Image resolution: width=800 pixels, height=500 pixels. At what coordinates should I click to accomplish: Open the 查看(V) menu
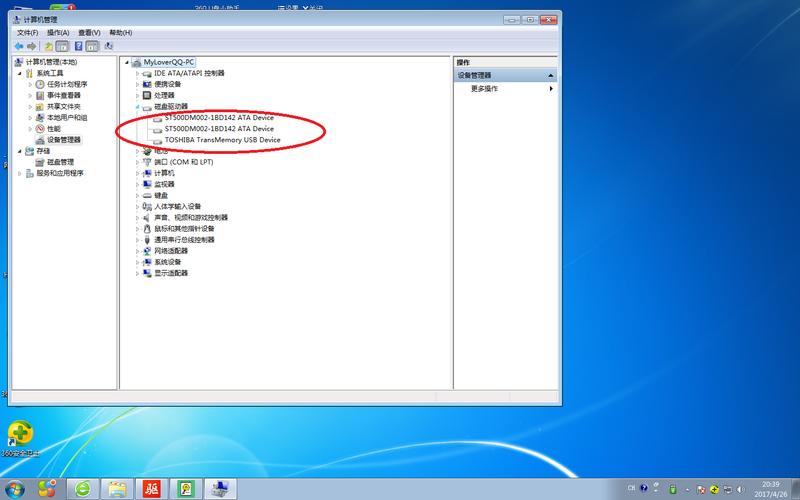click(89, 33)
